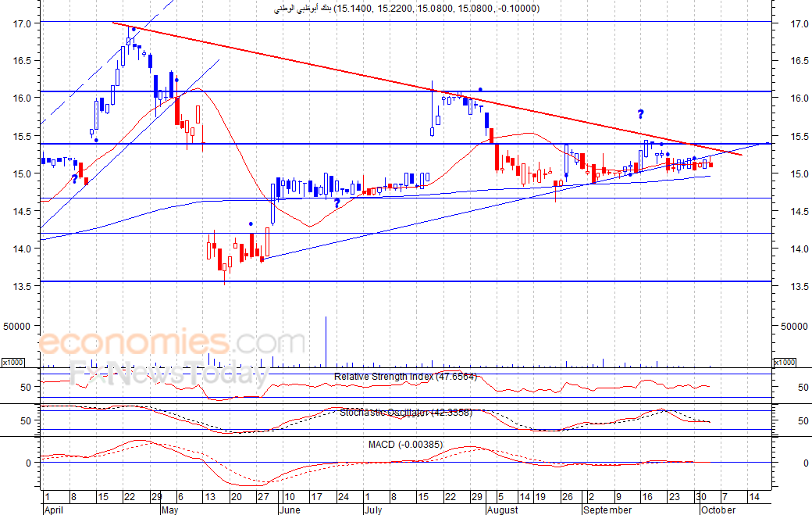Viewport: 812px width, 515px height.
Task: Click the 17.0 label on left price axis
Action: coord(23,23)
